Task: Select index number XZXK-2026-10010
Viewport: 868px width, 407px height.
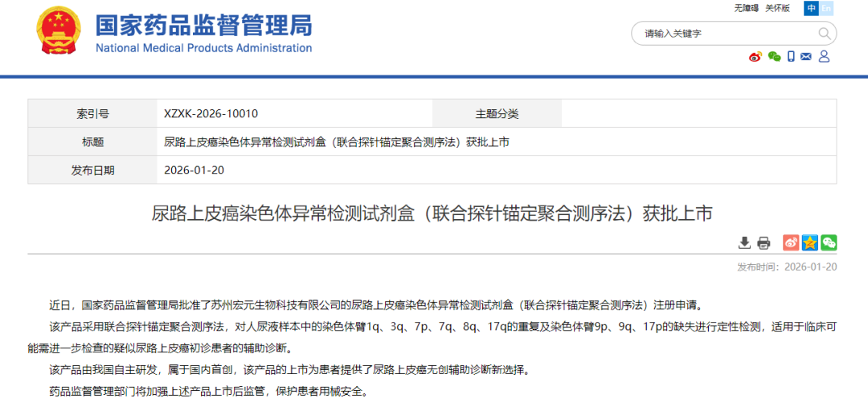Action: [211, 114]
